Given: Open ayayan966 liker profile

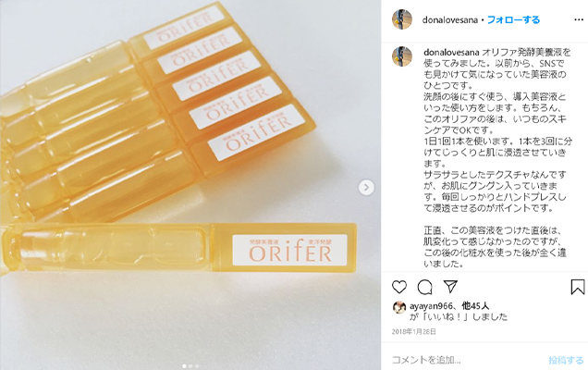Looking at the screenshot, I should pyautogui.click(x=431, y=306).
